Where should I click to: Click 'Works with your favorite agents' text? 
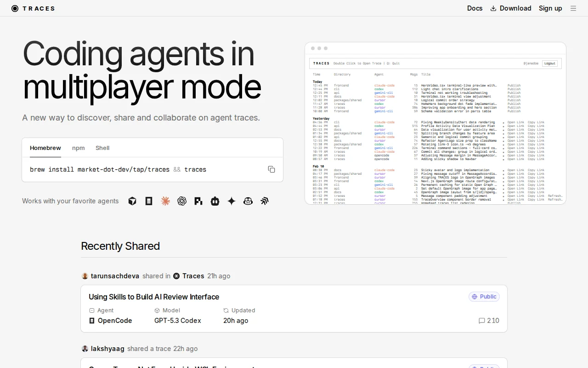(70, 201)
